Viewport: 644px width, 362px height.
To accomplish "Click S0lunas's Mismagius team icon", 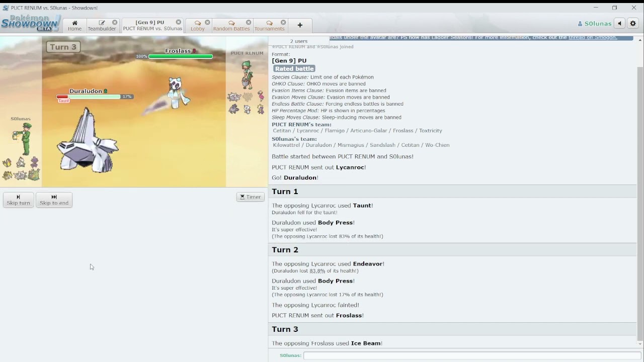I will tap(34, 162).
